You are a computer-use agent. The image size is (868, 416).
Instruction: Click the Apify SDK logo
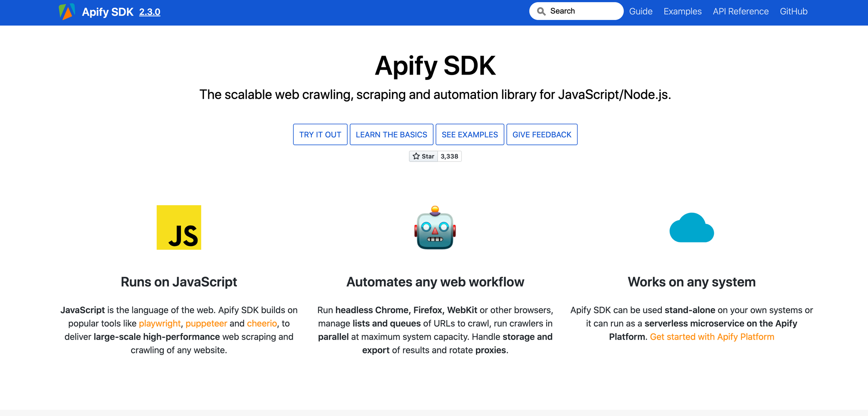pos(67,11)
